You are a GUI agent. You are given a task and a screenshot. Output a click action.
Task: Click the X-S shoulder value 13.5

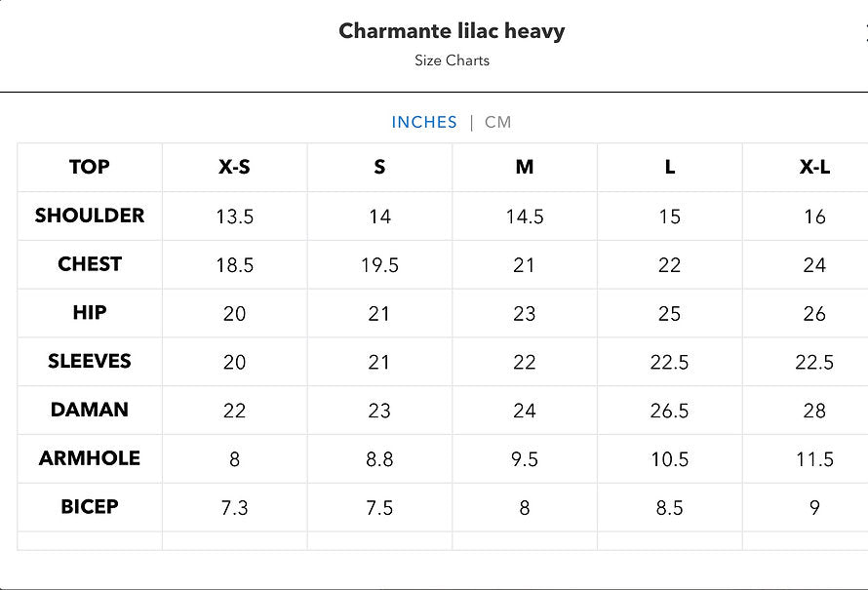coord(234,216)
